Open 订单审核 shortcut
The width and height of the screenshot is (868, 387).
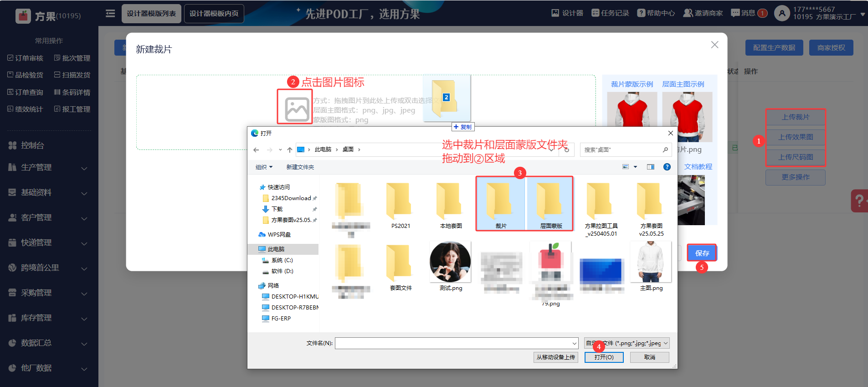pyautogui.click(x=26, y=58)
